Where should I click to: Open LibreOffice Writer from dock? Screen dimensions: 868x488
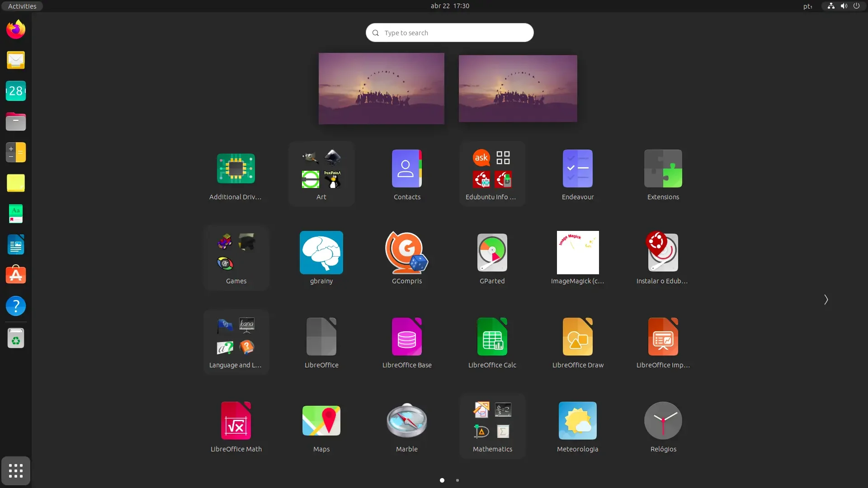tap(16, 244)
